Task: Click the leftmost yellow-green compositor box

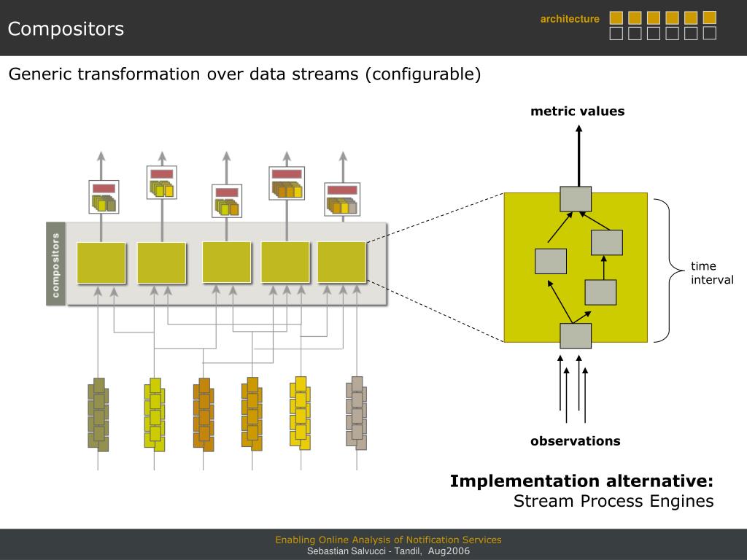Action: [101, 262]
